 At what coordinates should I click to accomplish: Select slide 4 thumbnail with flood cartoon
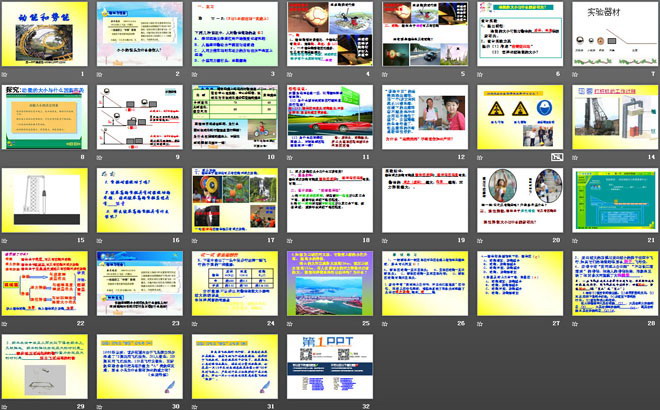click(330, 34)
